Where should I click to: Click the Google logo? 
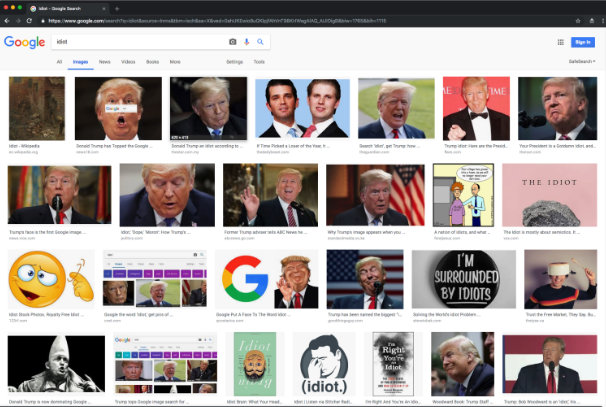[x=24, y=42]
